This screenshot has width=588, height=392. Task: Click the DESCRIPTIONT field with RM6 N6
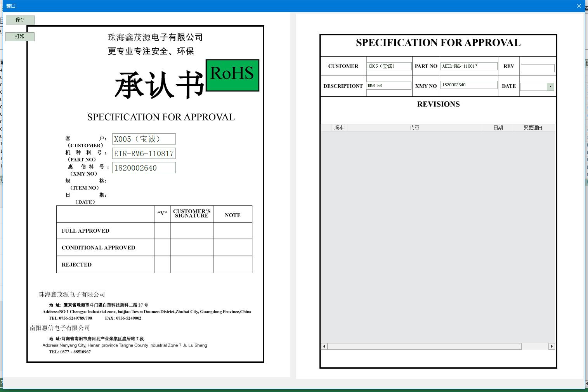tap(389, 85)
